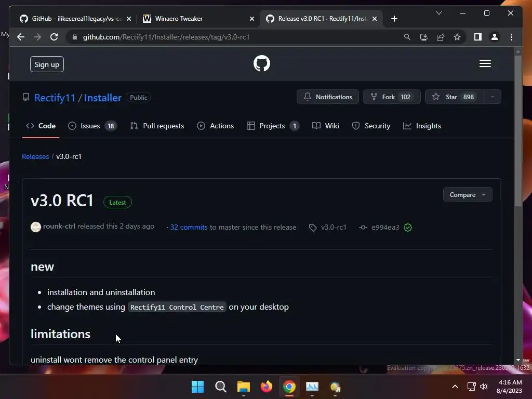The width and height of the screenshot is (532, 399).
Task: Click the padlock site info icon
Action: [x=75, y=37]
